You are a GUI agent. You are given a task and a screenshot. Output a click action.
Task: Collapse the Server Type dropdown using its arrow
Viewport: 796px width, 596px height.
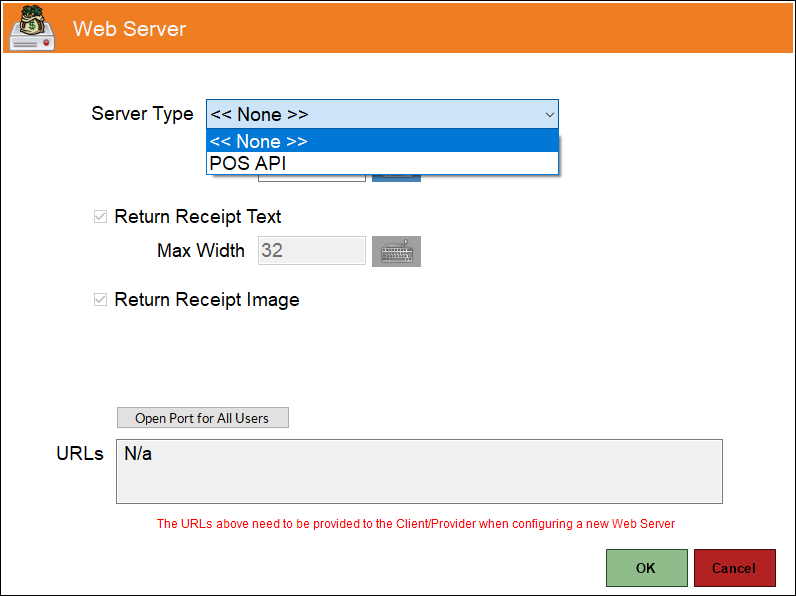[549, 114]
